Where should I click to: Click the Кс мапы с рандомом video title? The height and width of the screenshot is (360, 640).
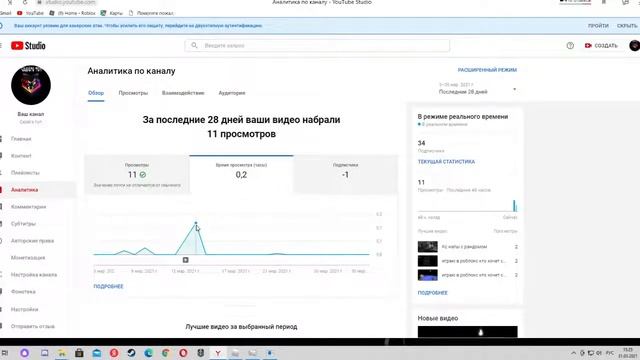coord(464,247)
